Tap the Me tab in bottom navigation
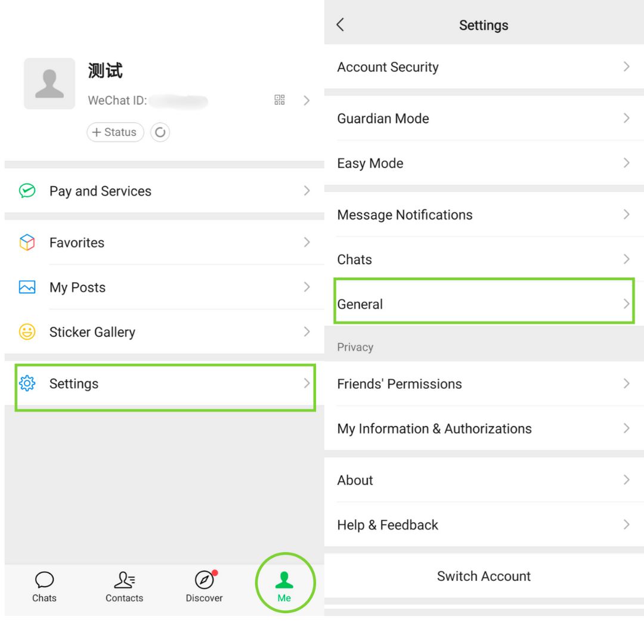Viewport: 644px width, 644px height. [x=285, y=583]
